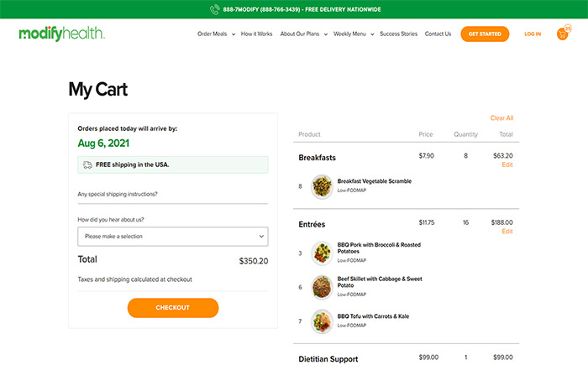Expand the Order Meals menu
Screen dimensions: 588x365
216,34
